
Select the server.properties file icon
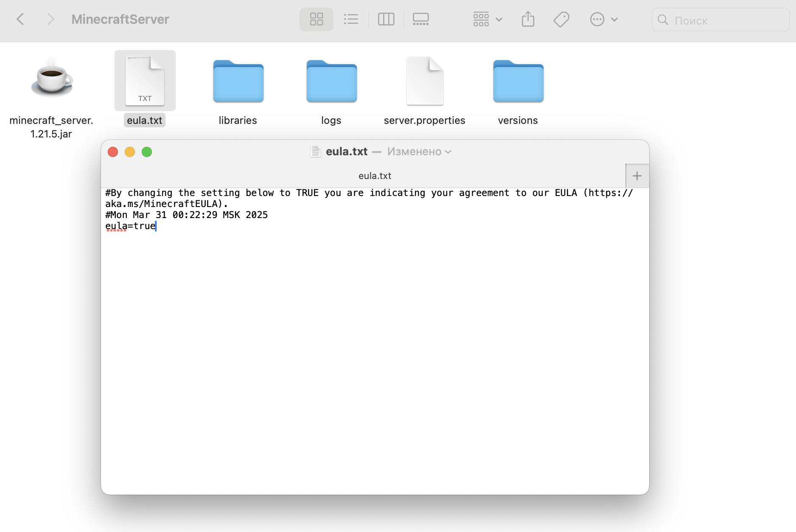(x=425, y=81)
